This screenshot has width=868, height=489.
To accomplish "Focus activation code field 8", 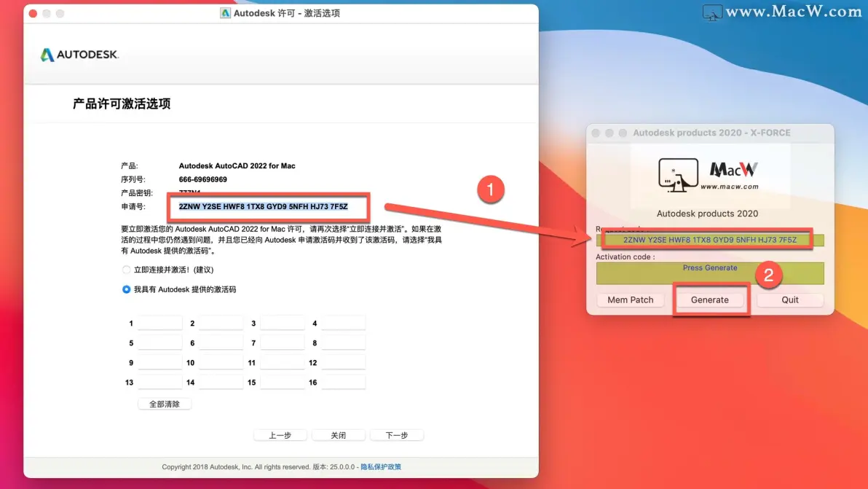I will click(x=343, y=343).
